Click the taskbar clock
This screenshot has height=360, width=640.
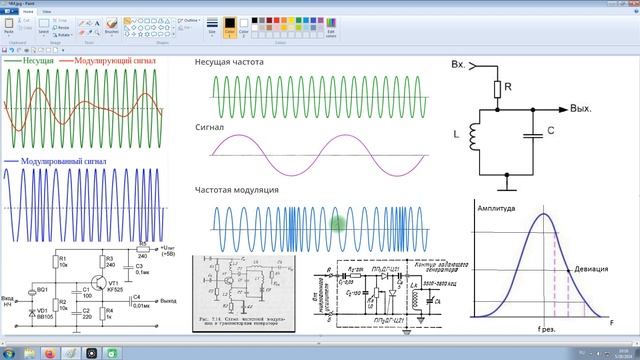click(624, 353)
